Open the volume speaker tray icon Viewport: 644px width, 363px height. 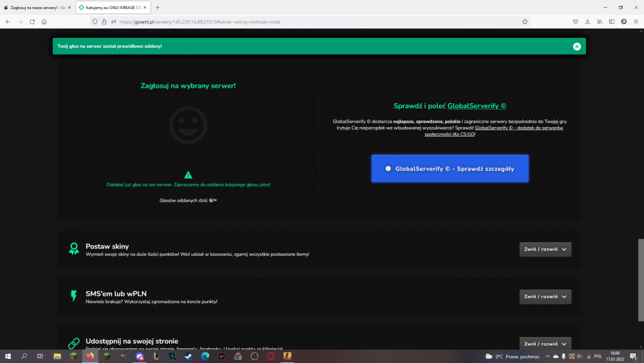[580, 357]
